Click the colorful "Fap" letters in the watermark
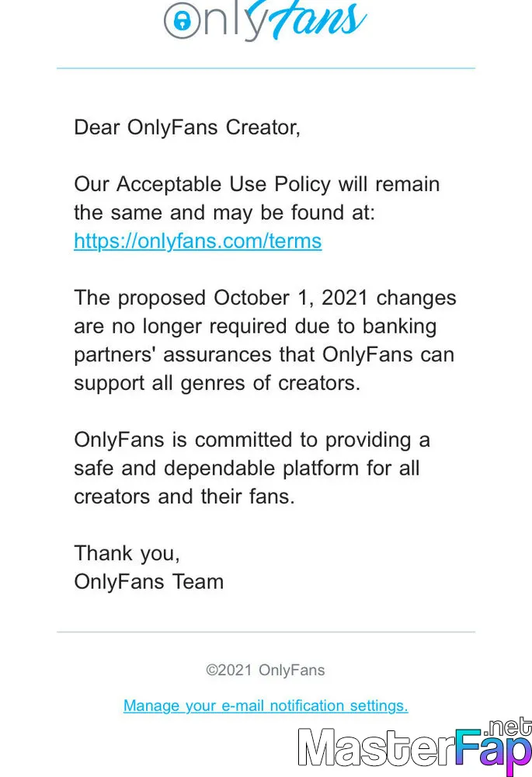This screenshot has width=532, height=777. (494, 751)
